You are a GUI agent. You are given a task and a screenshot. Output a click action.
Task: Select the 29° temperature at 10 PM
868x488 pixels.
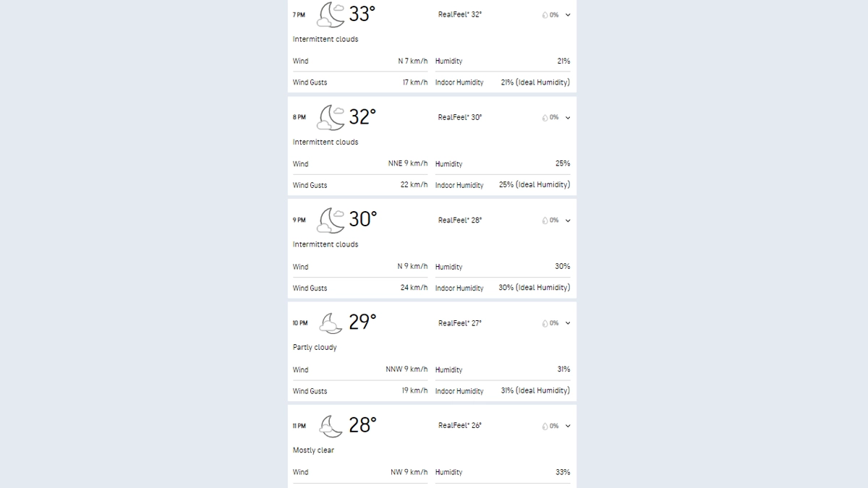click(x=362, y=322)
